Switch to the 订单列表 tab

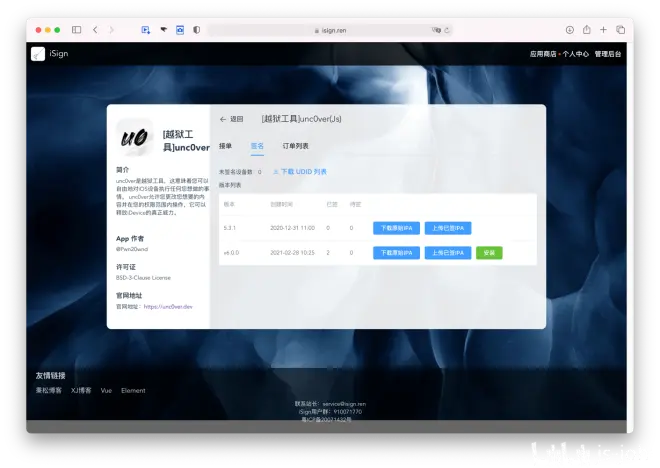(x=295, y=146)
